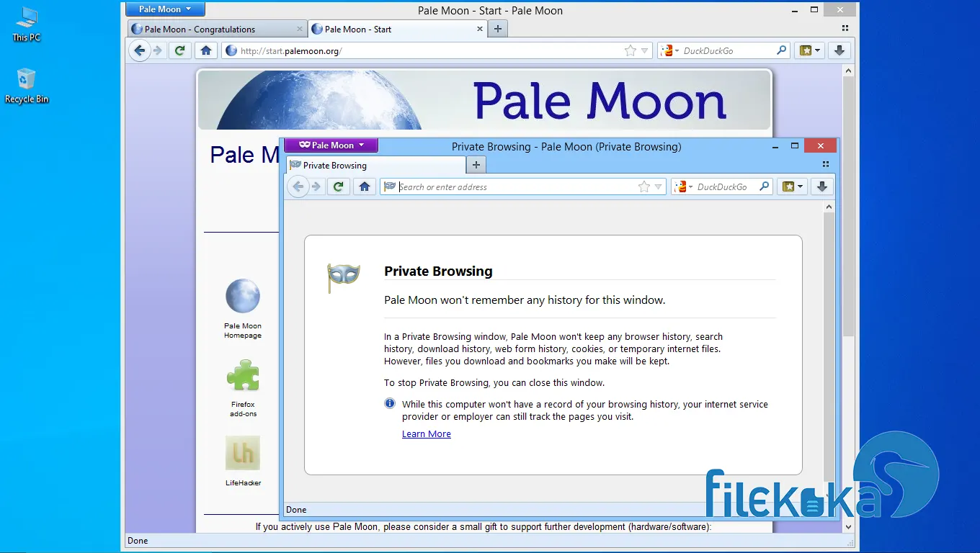Maximize the Private Browsing window

pos(795,145)
